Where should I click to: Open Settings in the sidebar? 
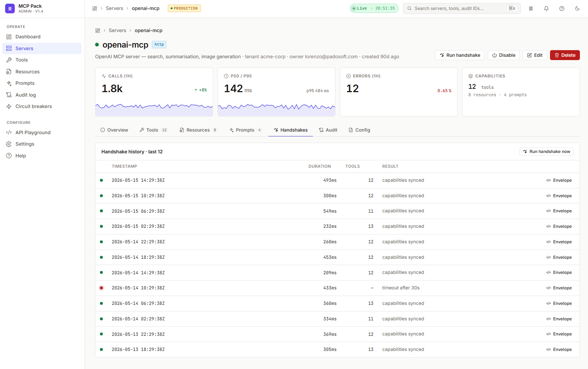pyautogui.click(x=42, y=144)
